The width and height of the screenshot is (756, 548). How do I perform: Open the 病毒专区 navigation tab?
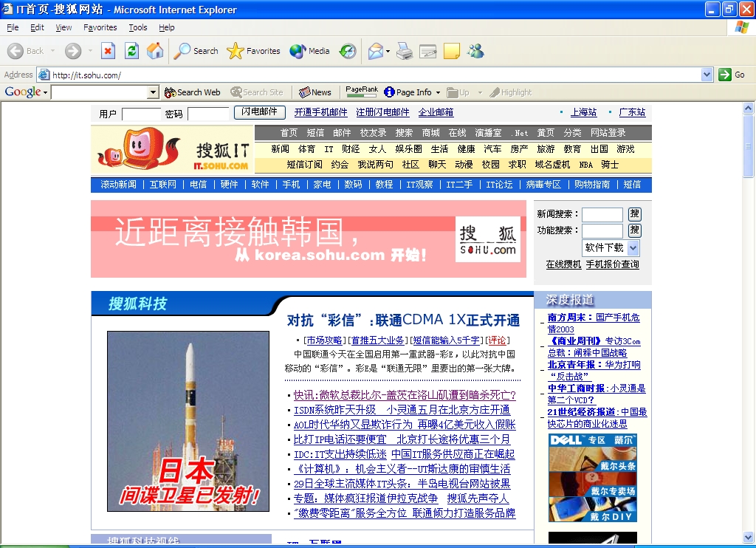pos(543,185)
